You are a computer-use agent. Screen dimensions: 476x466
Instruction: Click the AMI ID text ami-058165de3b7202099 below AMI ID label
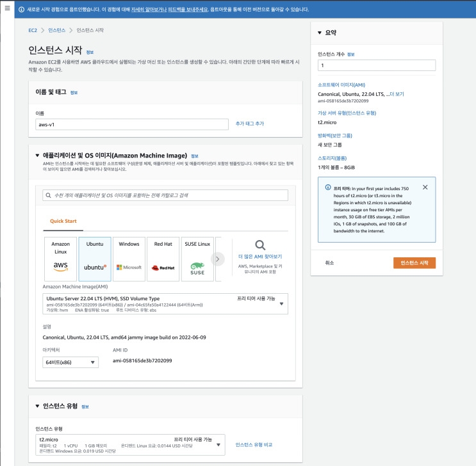[142, 360]
